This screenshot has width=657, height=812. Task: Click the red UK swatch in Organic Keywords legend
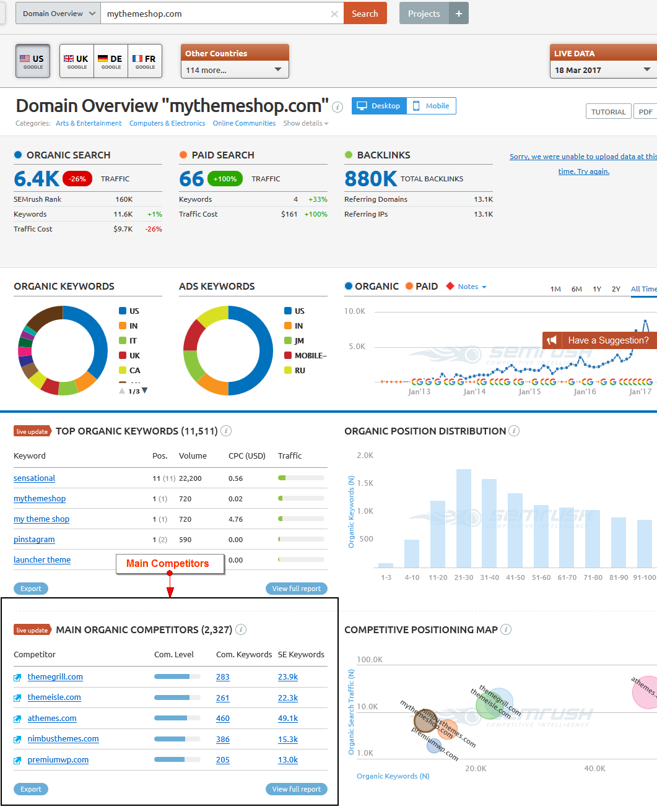(x=123, y=355)
